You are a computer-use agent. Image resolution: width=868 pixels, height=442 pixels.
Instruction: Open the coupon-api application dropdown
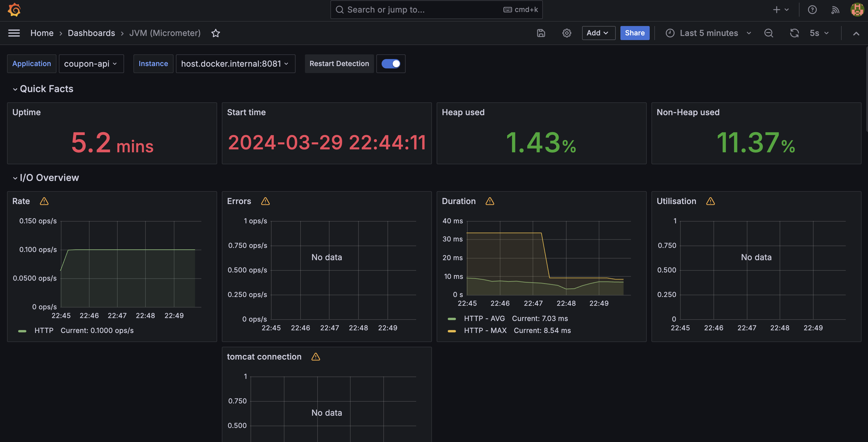pyautogui.click(x=91, y=64)
